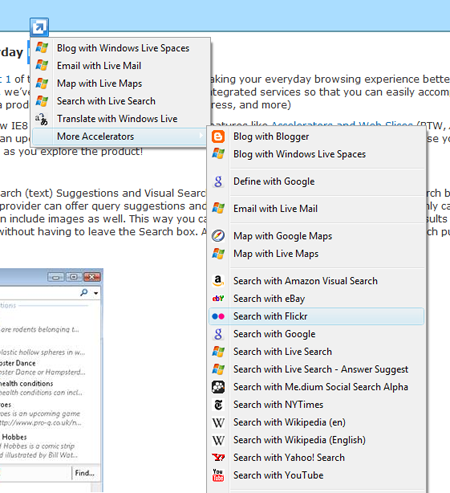Click the blue Accelerator arrow button

[39, 27]
